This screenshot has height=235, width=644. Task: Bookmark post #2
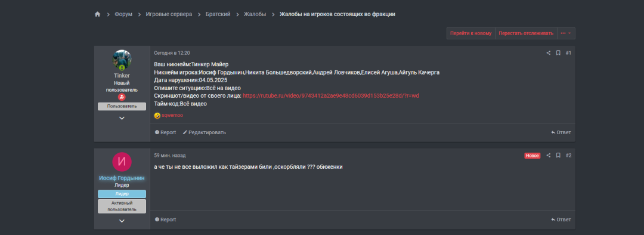pyautogui.click(x=558, y=155)
